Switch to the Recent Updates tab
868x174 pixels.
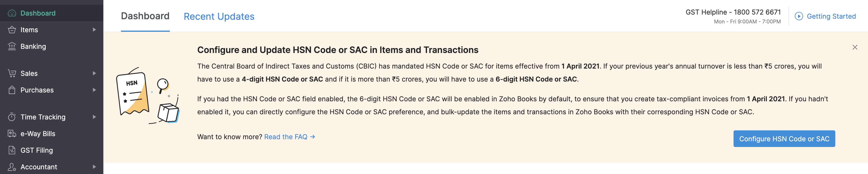point(219,16)
